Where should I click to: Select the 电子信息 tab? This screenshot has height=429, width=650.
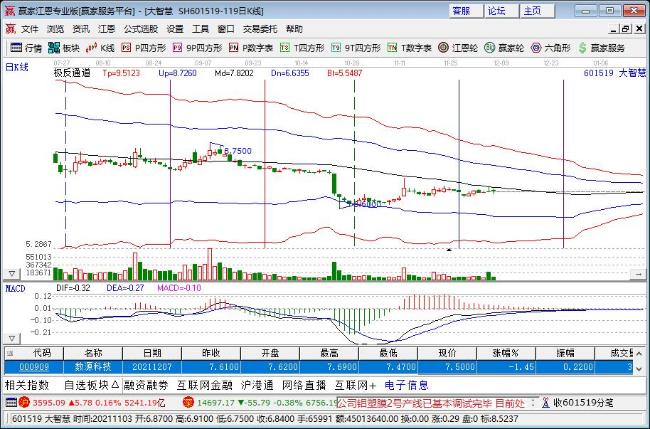[406, 385]
